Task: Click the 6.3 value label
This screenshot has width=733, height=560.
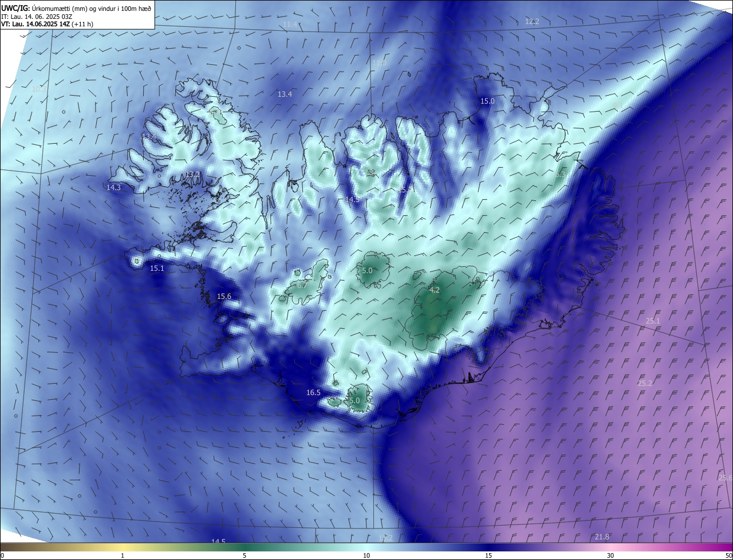Action: tap(559, 174)
